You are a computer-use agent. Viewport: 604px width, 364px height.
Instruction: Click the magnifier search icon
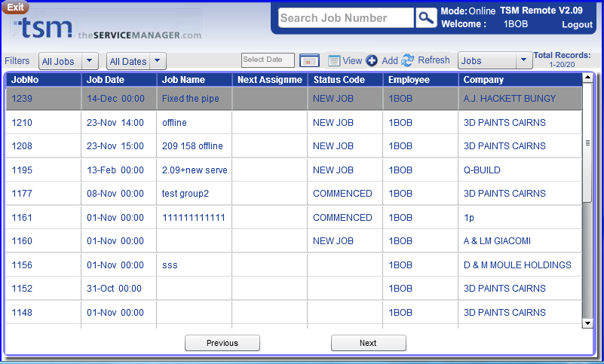(426, 18)
